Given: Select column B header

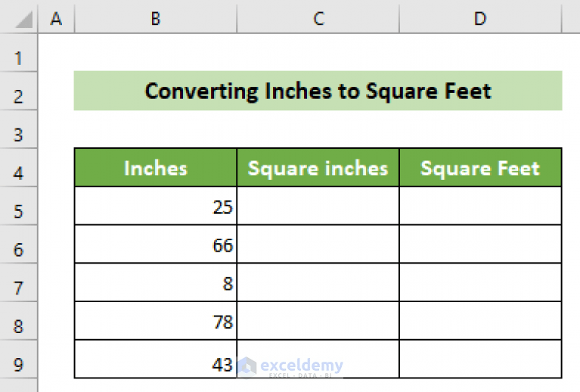Looking at the screenshot, I should tap(155, 17).
